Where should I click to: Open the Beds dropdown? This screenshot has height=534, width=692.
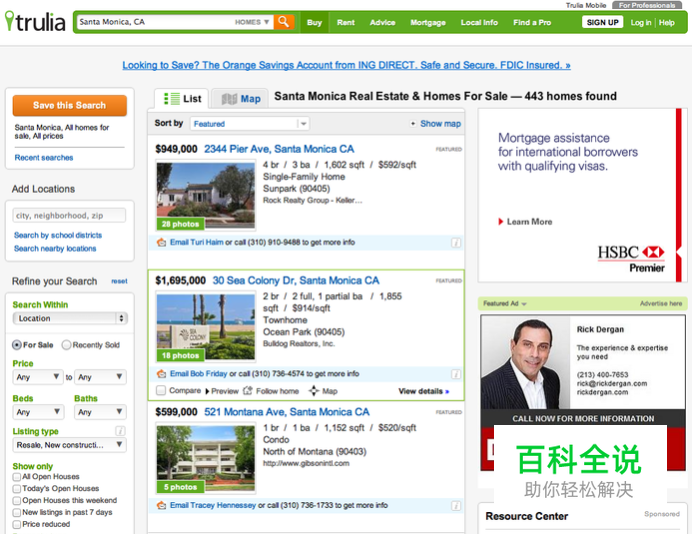(x=38, y=412)
